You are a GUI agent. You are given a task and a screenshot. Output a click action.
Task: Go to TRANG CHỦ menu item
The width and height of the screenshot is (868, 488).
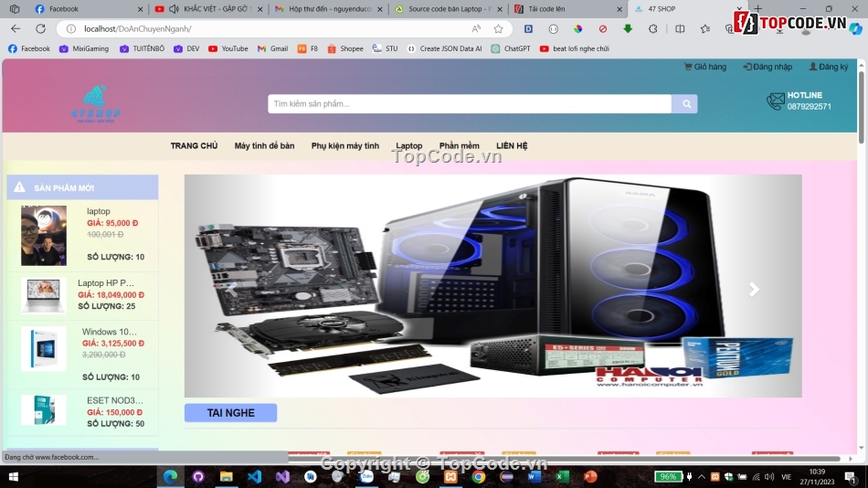tap(194, 145)
